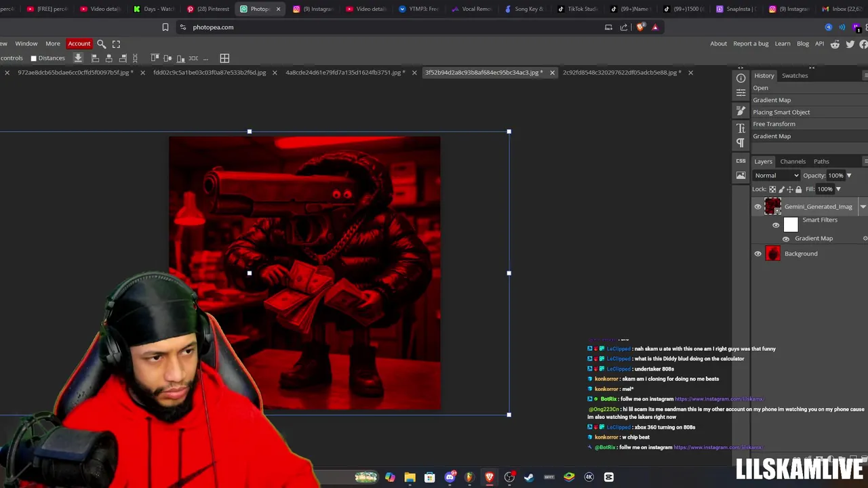
Task: Hide the Background layer
Action: 757,253
